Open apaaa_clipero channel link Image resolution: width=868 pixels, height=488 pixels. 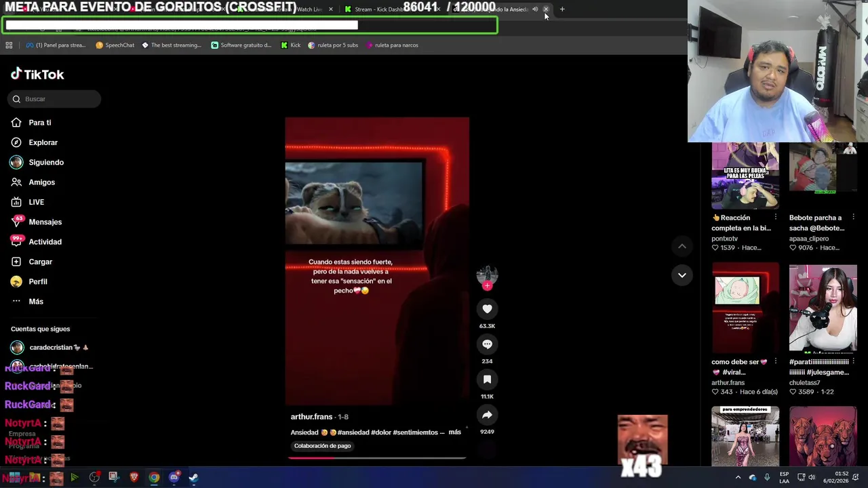click(x=809, y=239)
